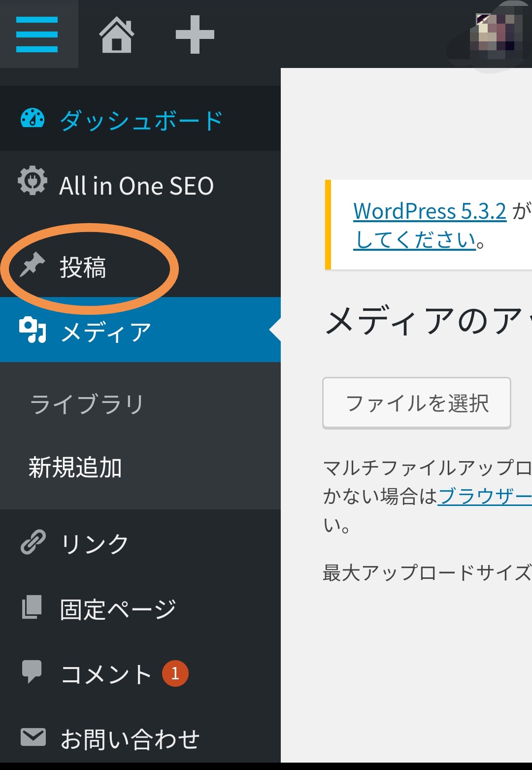532x770 pixels.
Task: Open the user avatar in top bar
Action: click(495, 33)
